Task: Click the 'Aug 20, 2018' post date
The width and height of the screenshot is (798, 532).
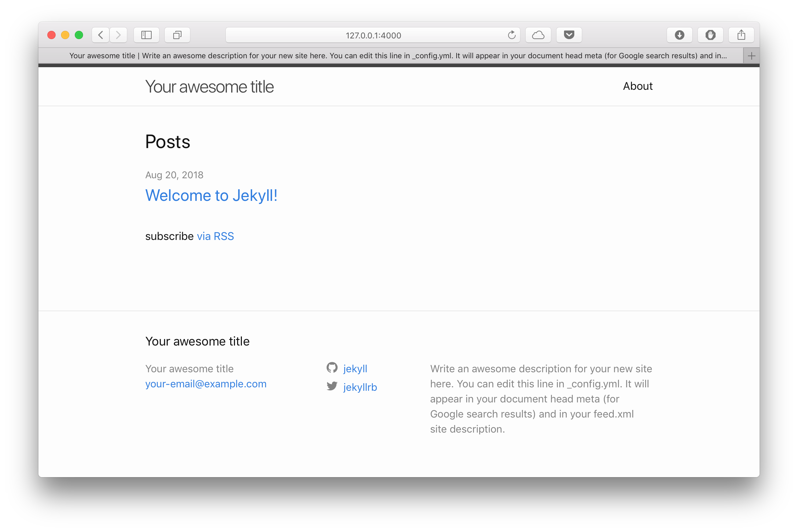Action: (x=174, y=175)
